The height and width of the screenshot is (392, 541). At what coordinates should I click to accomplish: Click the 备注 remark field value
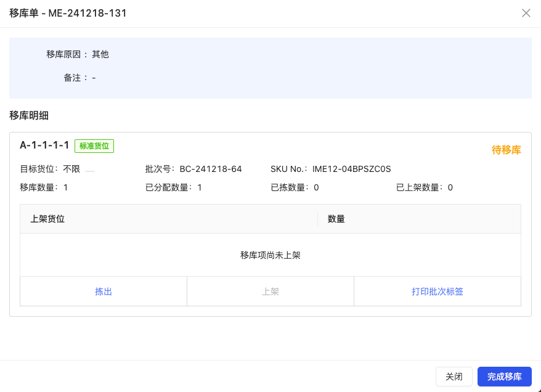point(94,78)
